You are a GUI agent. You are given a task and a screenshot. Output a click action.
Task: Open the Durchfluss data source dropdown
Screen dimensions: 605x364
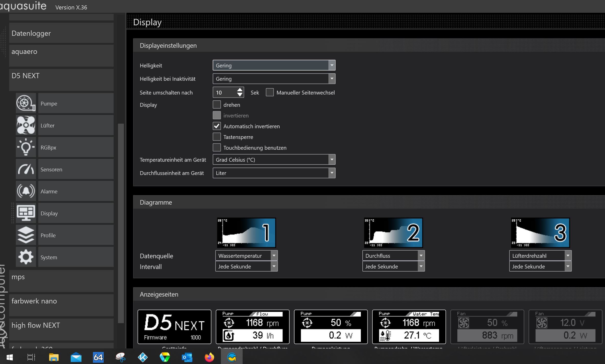393,256
